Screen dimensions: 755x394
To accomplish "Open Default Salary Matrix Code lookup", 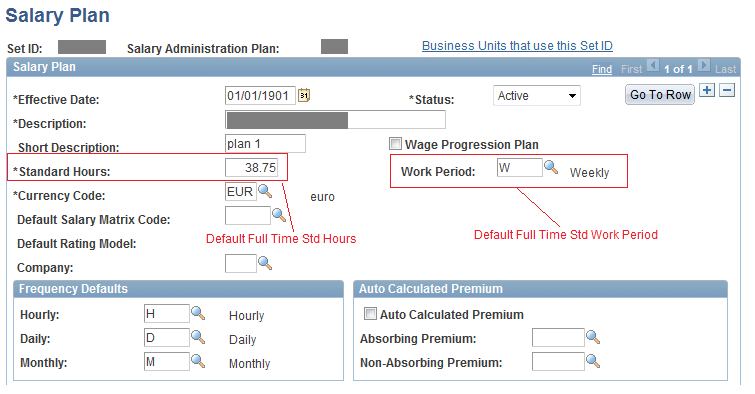I will pos(279,215).
